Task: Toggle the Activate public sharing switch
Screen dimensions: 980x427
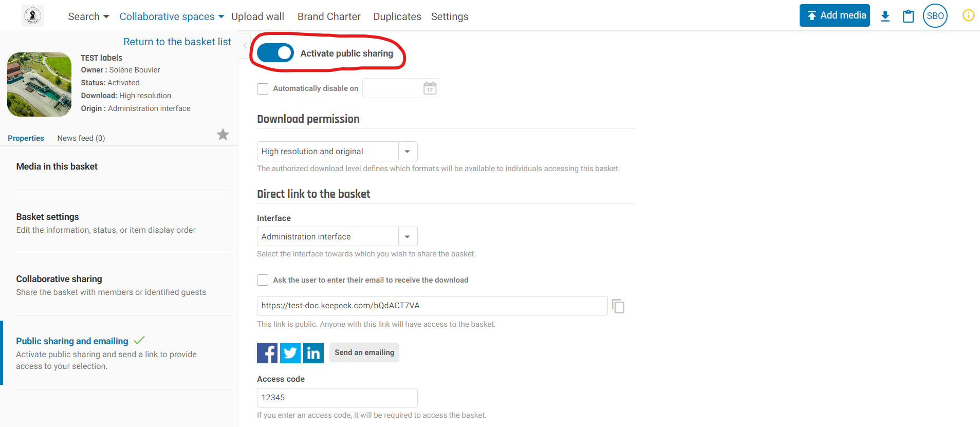Action: pos(275,53)
